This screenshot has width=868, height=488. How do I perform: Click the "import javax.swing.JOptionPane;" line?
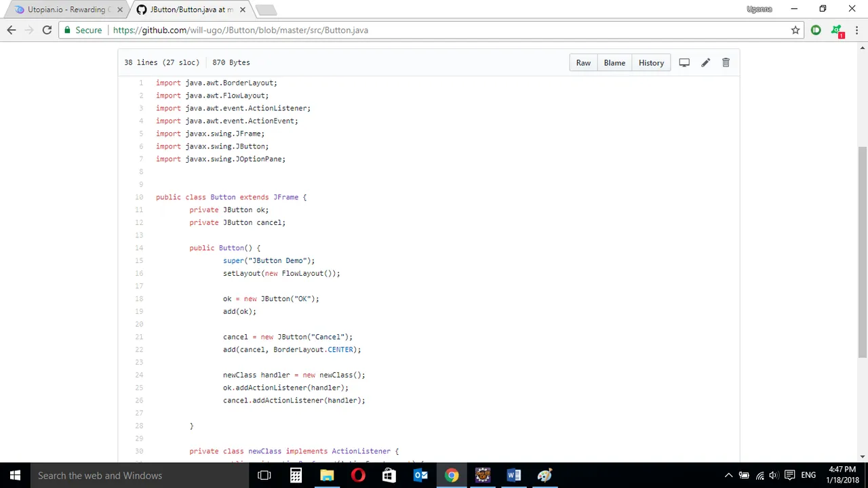click(x=220, y=159)
